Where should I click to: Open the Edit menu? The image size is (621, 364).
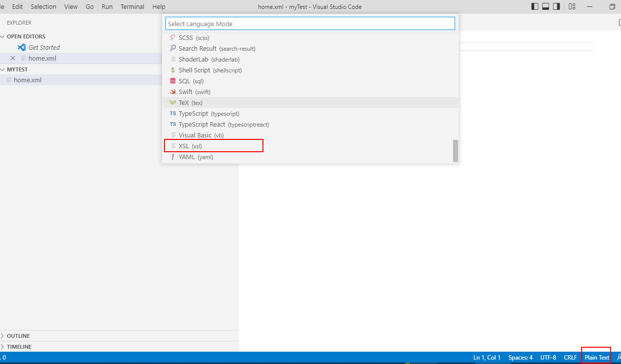coord(17,6)
